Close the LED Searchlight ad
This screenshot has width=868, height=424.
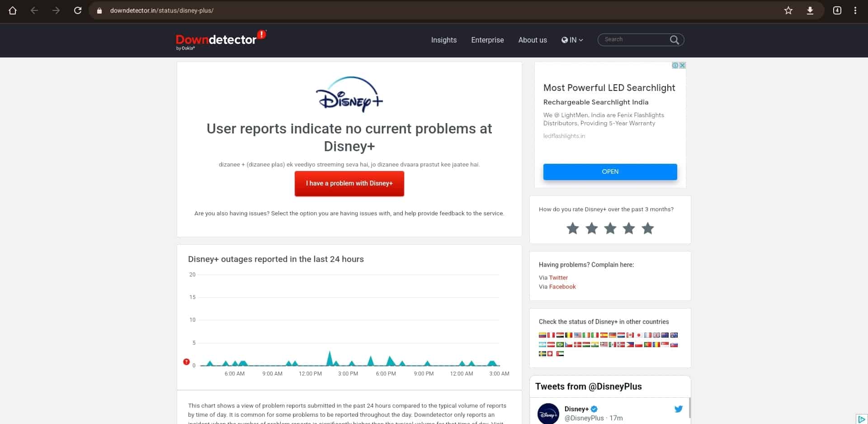[x=683, y=66]
